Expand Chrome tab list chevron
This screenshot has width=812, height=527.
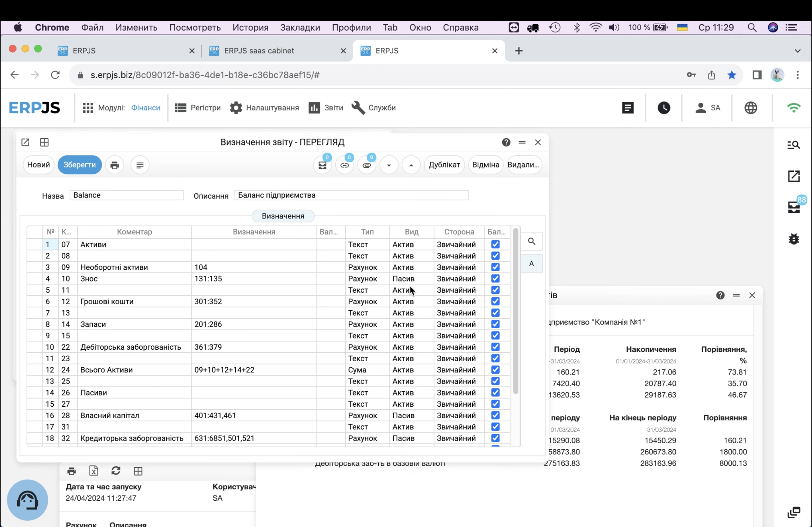[797, 51]
